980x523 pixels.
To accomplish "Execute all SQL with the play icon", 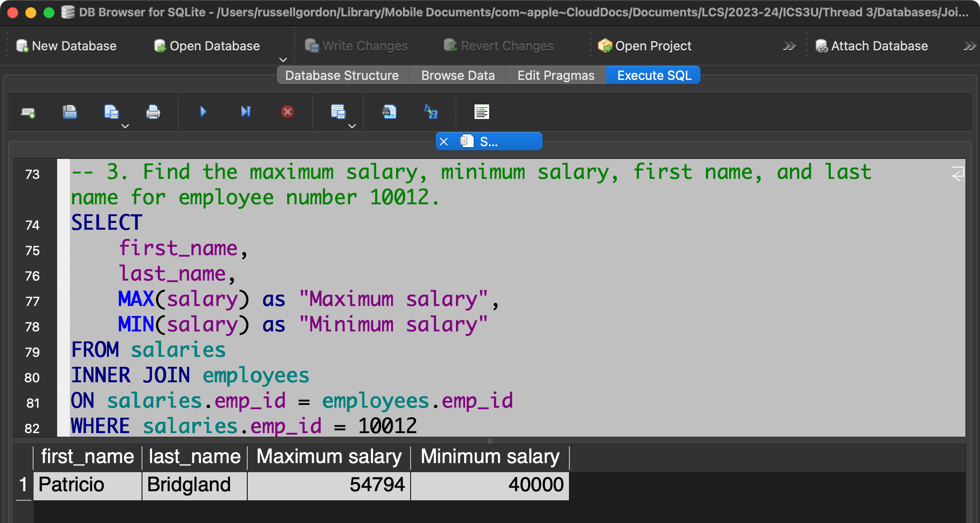I will [203, 112].
